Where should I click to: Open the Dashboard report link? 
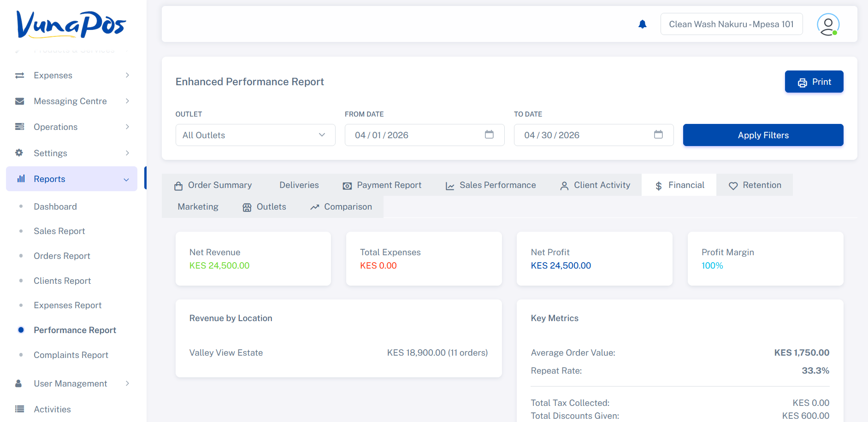coord(55,206)
